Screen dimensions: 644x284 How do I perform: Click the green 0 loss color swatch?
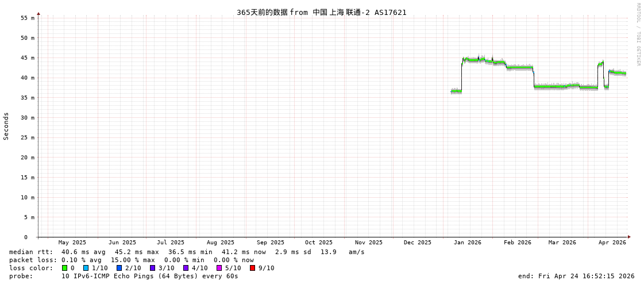click(x=65, y=268)
